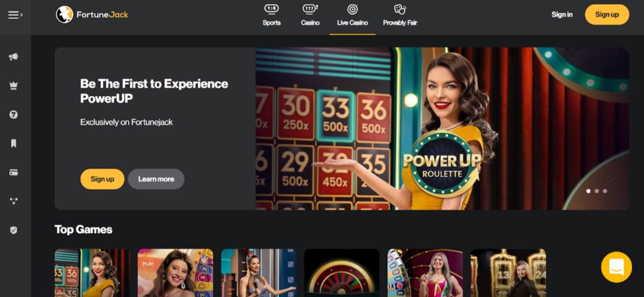Click the shield checkmark sidebar icon
644x297 pixels.
[x=14, y=230]
